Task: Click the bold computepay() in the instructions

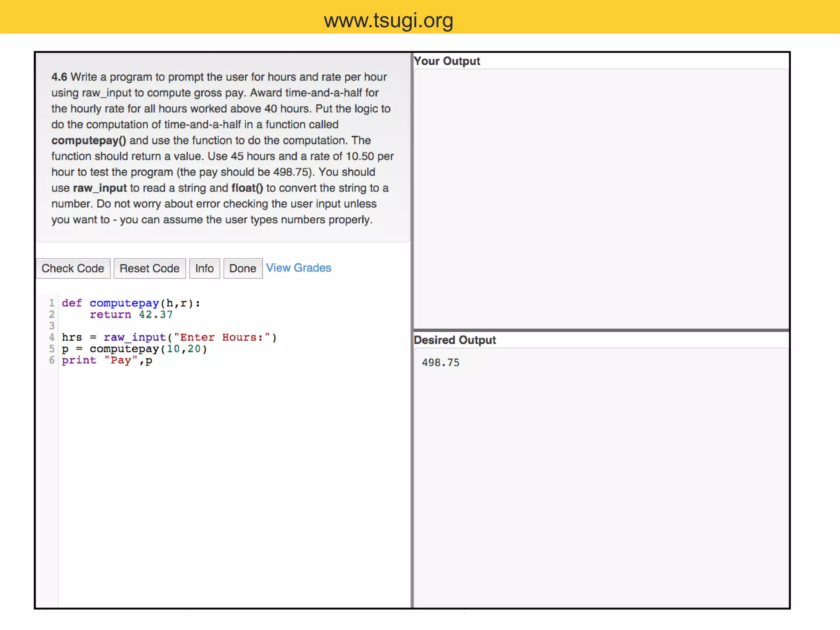Action: [89, 140]
